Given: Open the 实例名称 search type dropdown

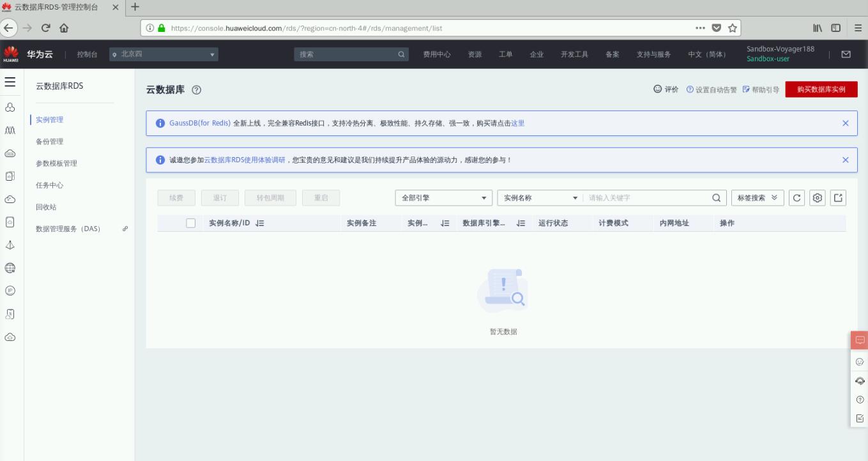Looking at the screenshot, I should tap(540, 198).
